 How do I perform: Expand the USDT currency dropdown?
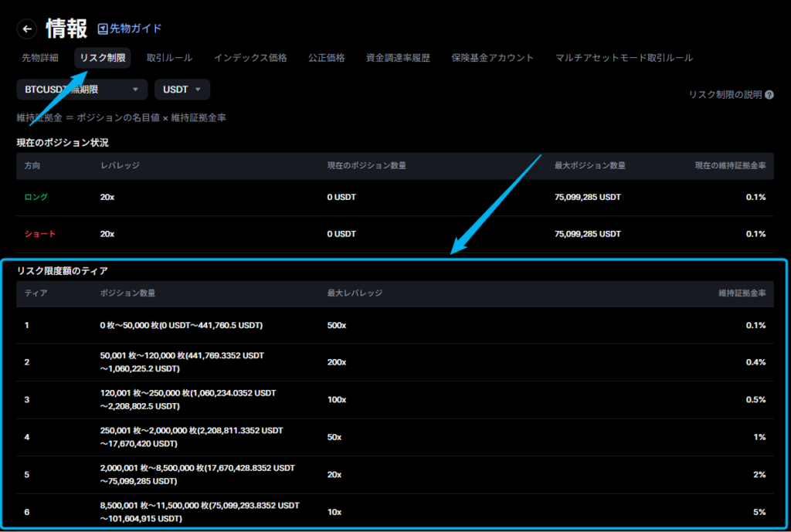click(x=182, y=90)
